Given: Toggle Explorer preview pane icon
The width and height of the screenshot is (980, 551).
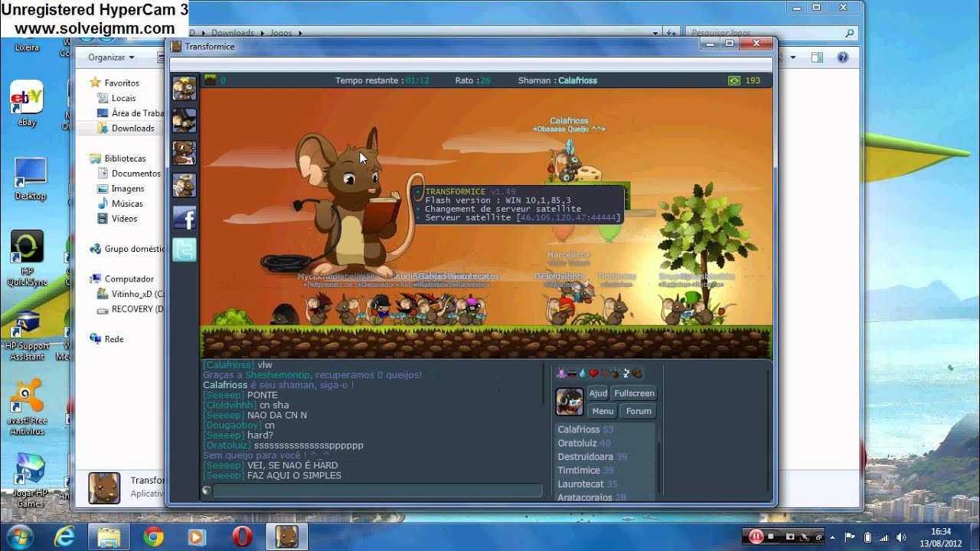Looking at the screenshot, I should coord(817,57).
